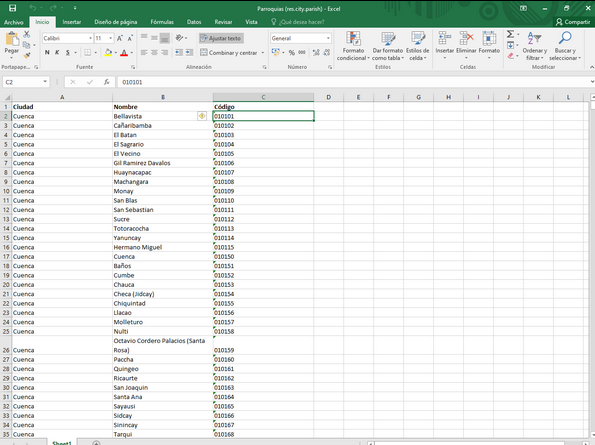Open the Name Box dropdown next to C2

point(45,82)
